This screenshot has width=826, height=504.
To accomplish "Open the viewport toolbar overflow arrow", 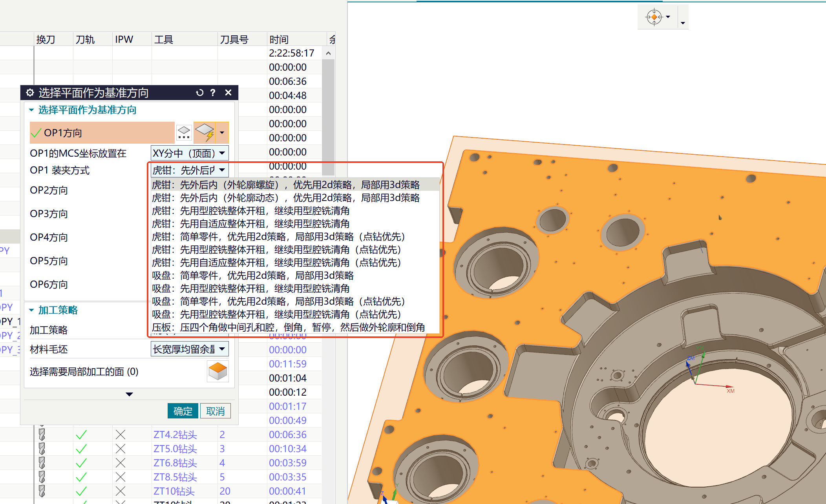I will (683, 23).
